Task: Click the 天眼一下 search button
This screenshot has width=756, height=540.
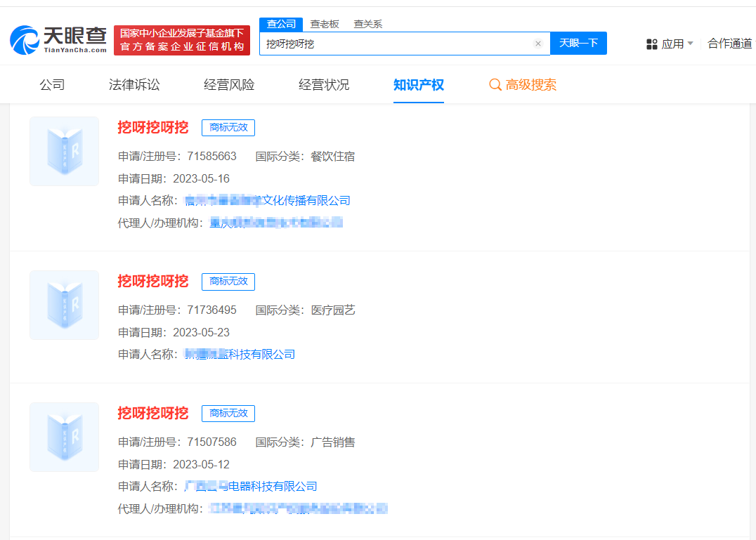Action: [578, 44]
